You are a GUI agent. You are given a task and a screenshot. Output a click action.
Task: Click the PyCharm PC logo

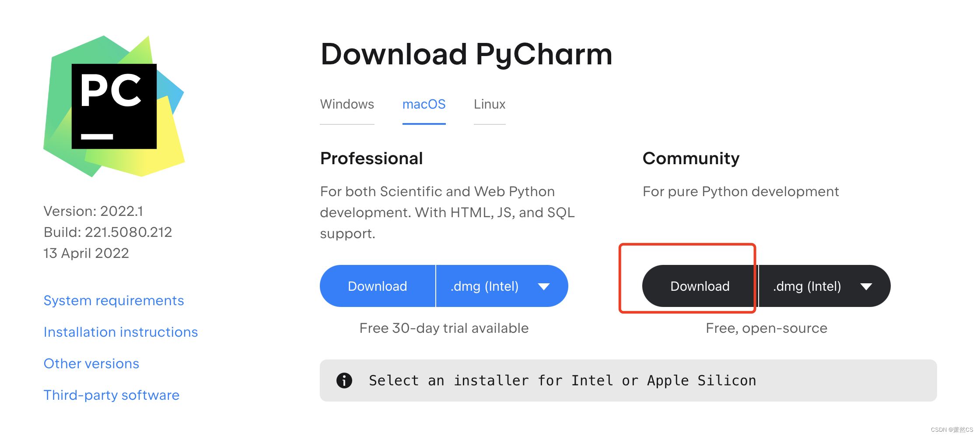tap(114, 106)
